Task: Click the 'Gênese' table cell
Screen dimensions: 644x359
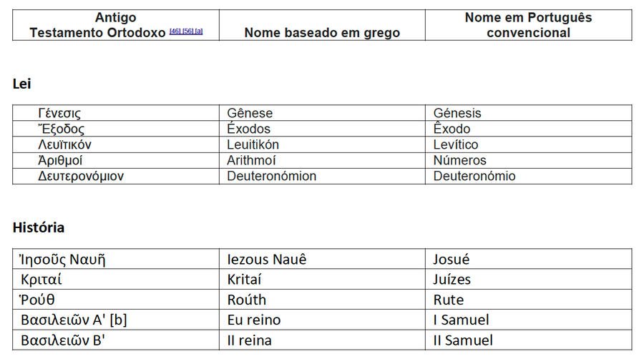Action: 322,113
